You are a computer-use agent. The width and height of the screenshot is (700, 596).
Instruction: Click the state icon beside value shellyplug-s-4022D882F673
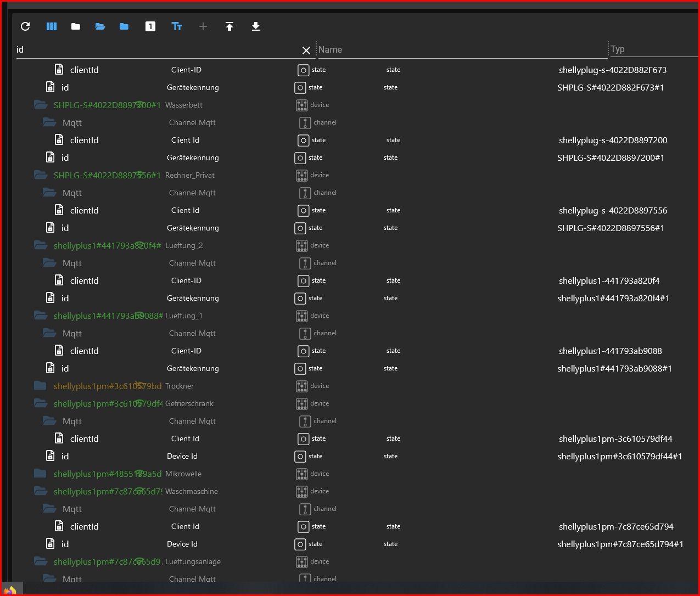point(304,70)
